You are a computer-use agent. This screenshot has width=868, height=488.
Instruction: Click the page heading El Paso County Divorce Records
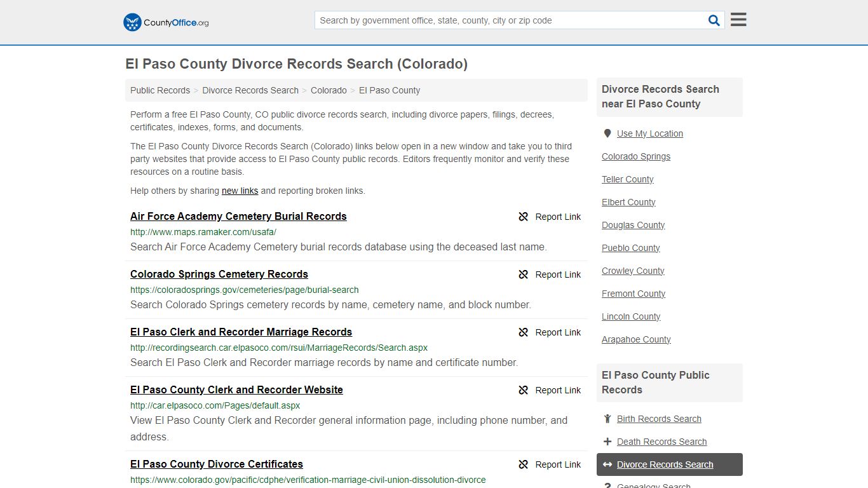click(297, 64)
